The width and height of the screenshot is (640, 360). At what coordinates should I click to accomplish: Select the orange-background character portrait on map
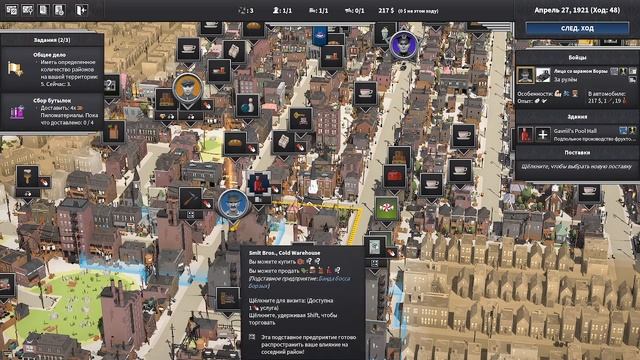[x=187, y=87]
